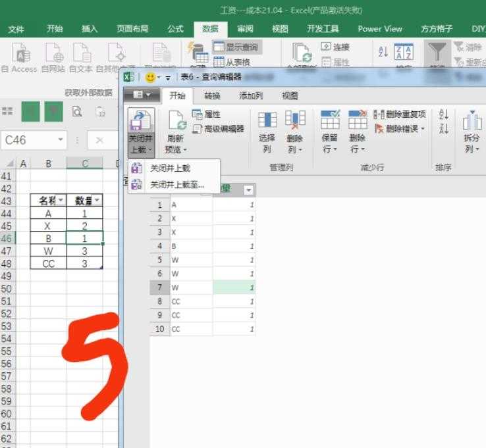Open the quick access toolbar customize arrow

(168, 78)
